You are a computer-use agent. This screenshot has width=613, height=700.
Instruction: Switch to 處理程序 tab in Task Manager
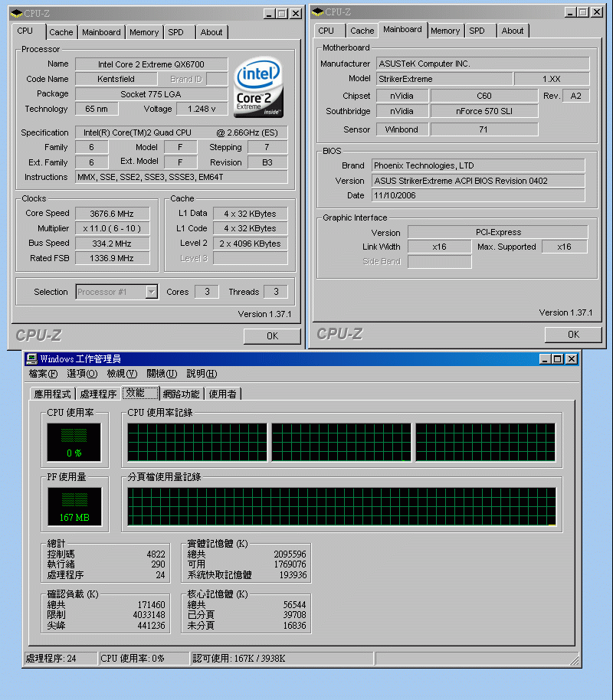pos(98,394)
